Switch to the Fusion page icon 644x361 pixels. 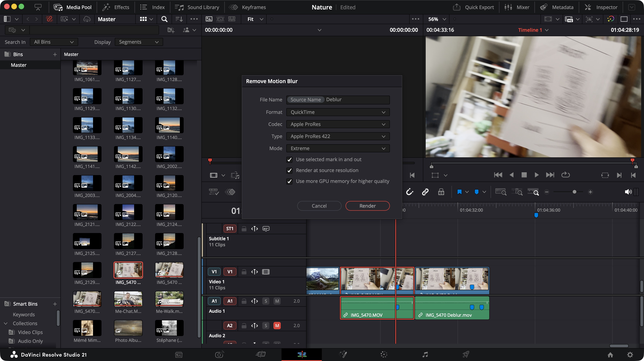click(343, 354)
